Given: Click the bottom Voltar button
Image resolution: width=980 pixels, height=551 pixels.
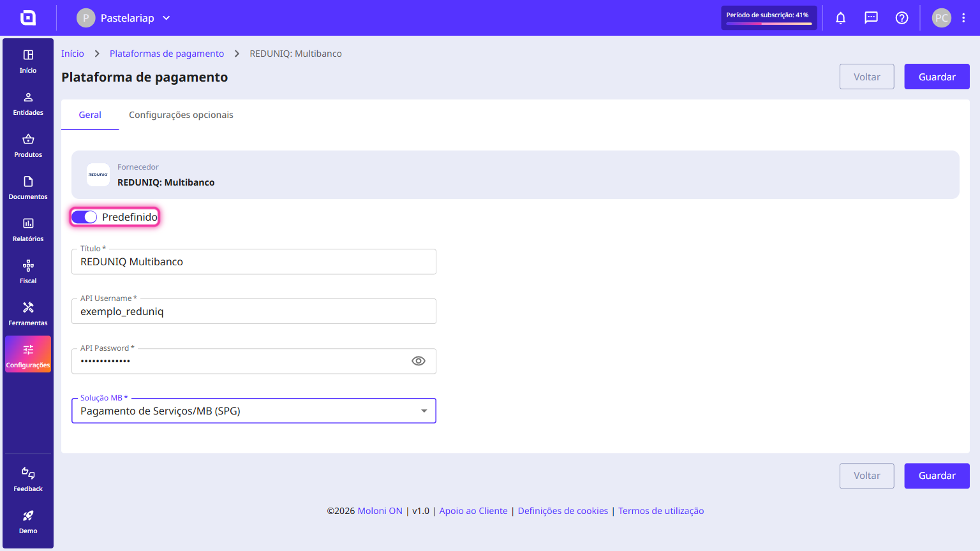Looking at the screenshot, I should [867, 476].
